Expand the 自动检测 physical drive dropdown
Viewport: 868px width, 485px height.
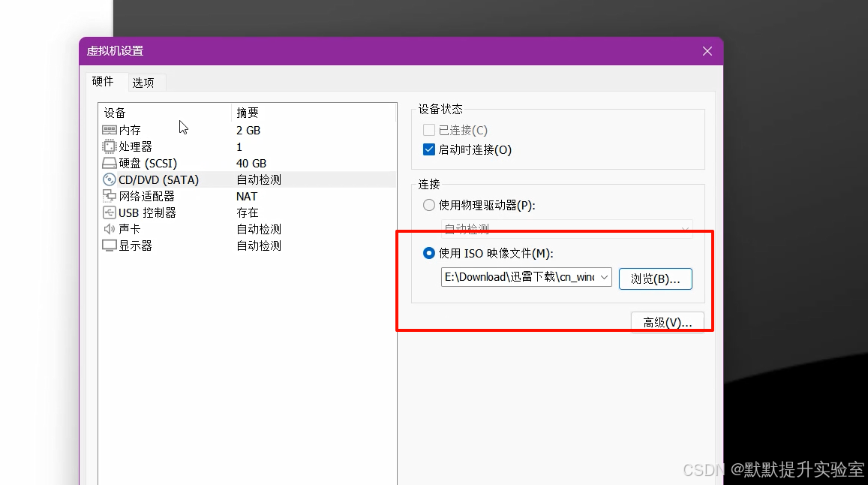pyautogui.click(x=683, y=230)
